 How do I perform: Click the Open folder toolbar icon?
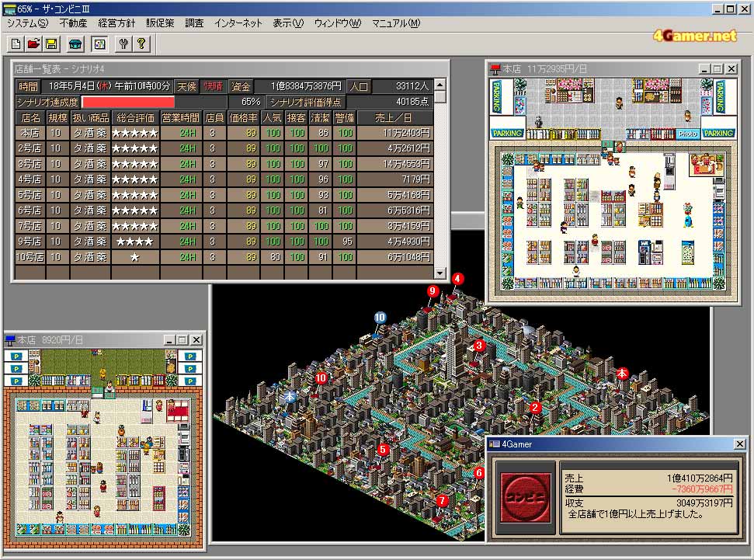tap(33, 44)
